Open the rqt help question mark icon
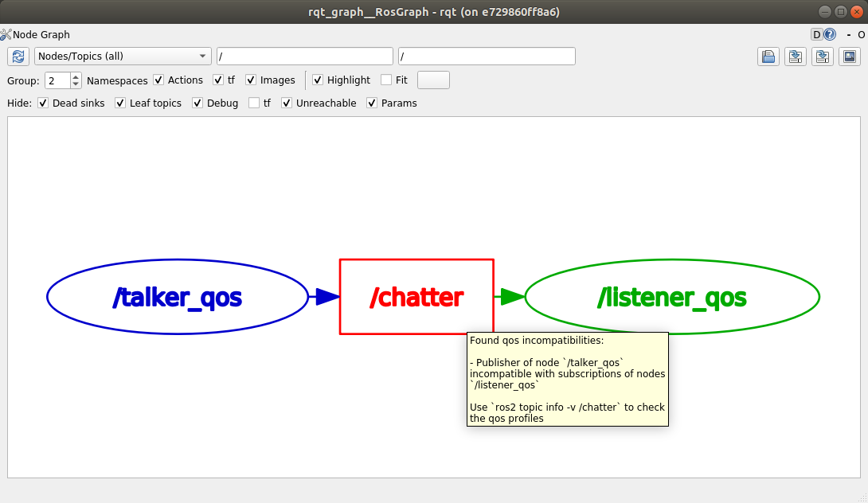This screenshot has width=868, height=503. pos(829,34)
